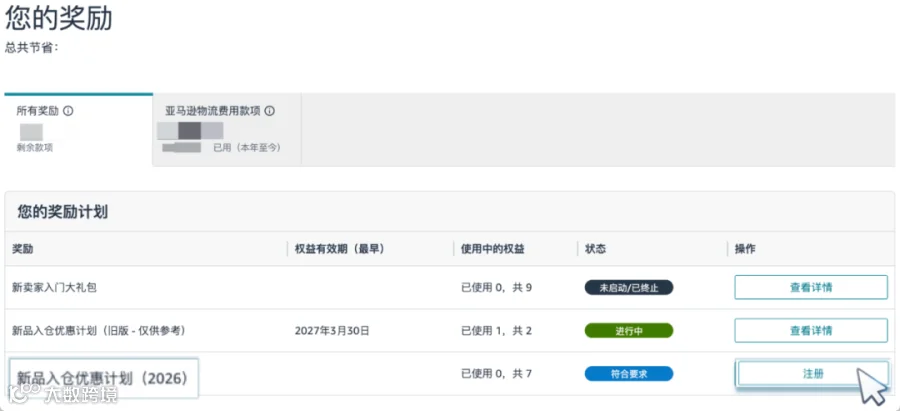This screenshot has height=411, width=900.
Task: Click 已使用 0，共 9 cell
Action: [496, 288]
